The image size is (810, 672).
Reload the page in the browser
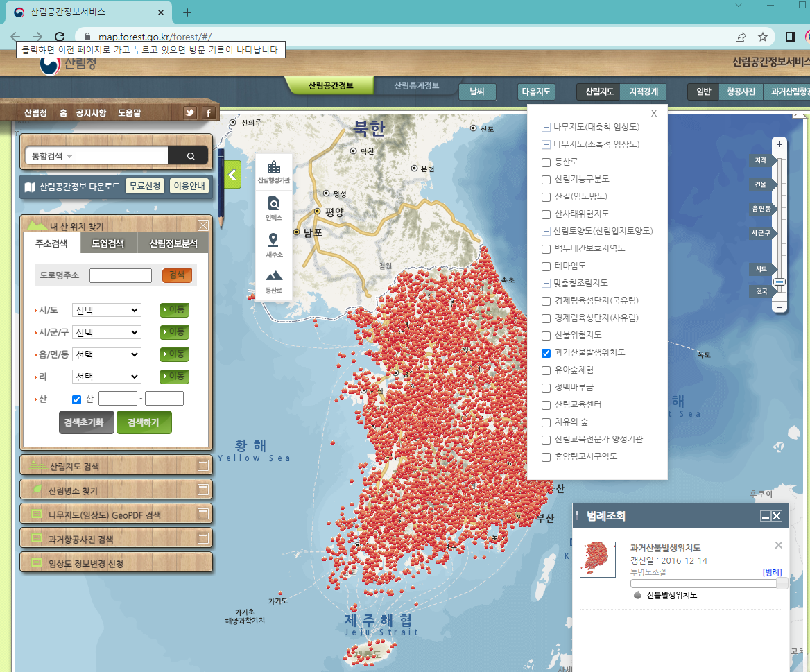[x=60, y=37]
